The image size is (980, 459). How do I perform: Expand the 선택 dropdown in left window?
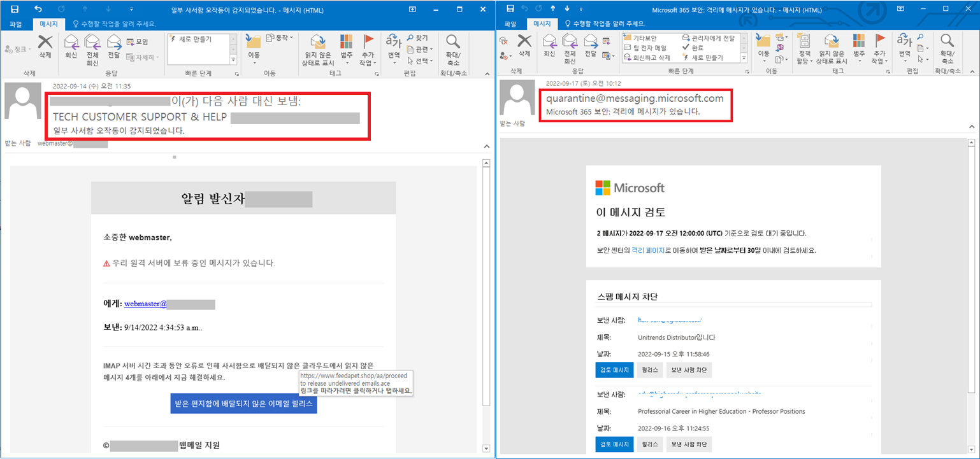(x=421, y=61)
